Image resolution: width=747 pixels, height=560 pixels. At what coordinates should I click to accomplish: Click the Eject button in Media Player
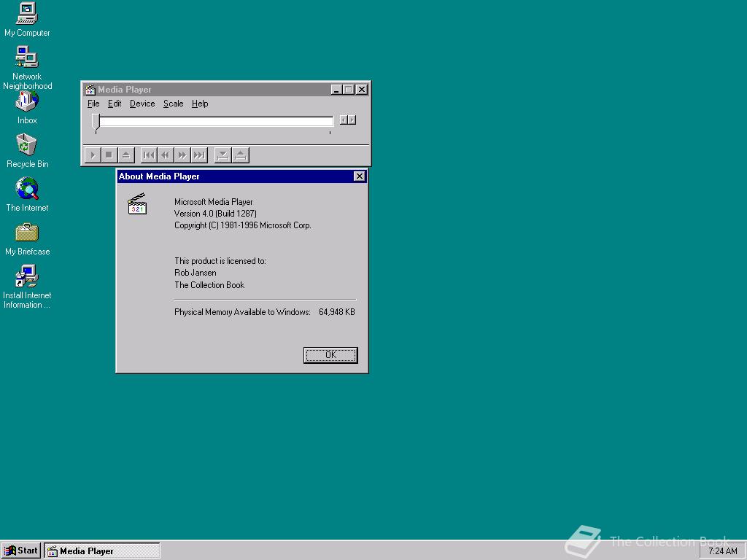tap(125, 155)
